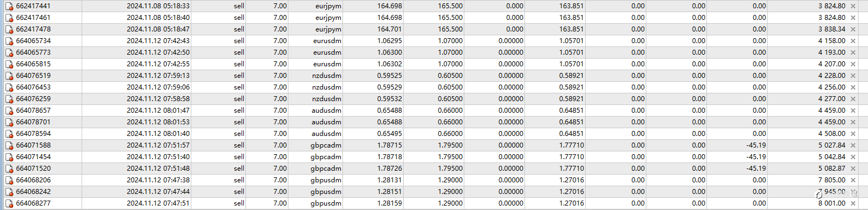Image resolution: width=868 pixels, height=210 pixels.
Task: Click the open time 2024.11.12 07:51:40
Action: click(158, 157)
